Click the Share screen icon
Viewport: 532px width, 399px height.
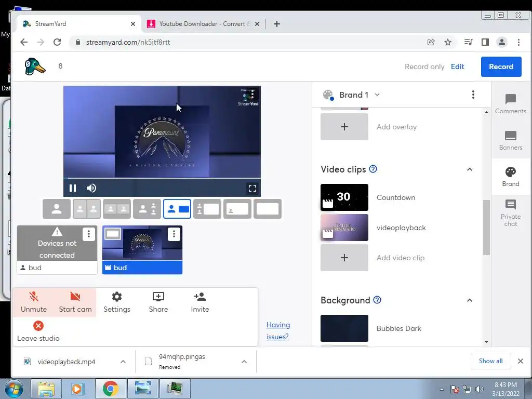[158, 302]
